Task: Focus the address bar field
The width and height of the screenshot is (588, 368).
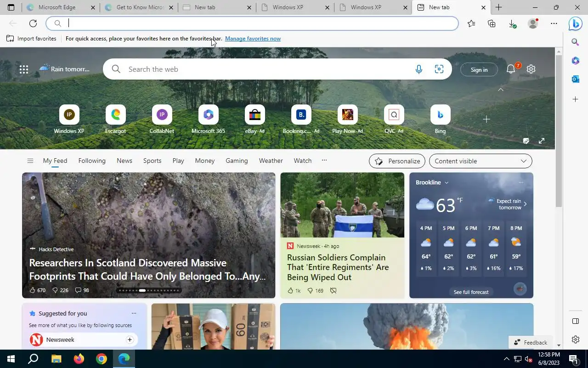Action: click(252, 23)
